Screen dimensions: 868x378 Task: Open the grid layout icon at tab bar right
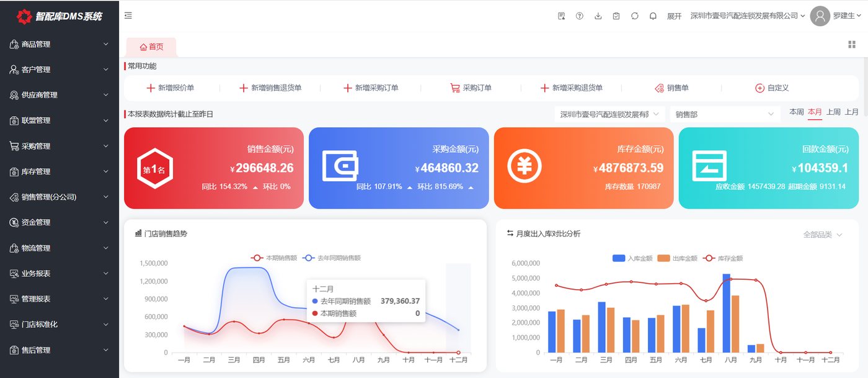coord(851,44)
